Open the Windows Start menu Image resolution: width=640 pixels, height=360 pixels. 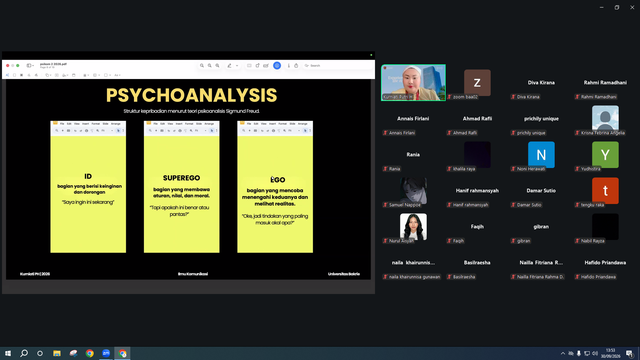pyautogui.click(x=8, y=353)
